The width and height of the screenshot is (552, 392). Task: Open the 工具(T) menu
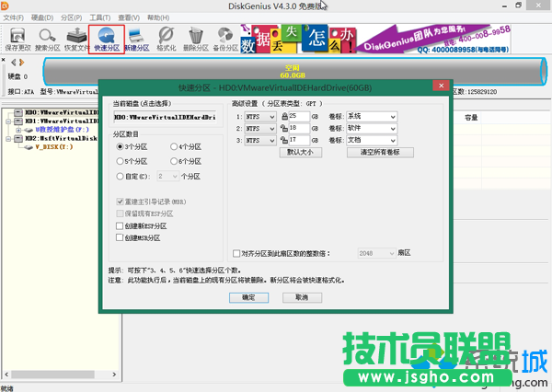pos(100,17)
